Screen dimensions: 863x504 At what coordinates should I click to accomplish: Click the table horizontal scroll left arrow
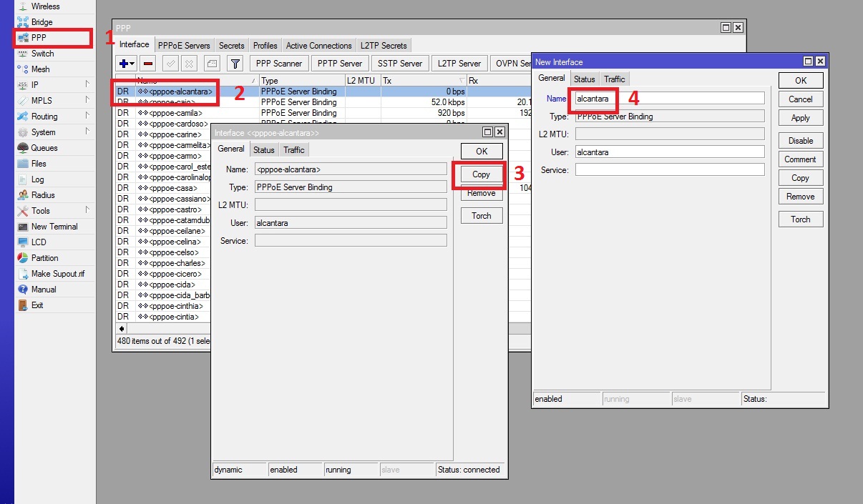coord(122,328)
